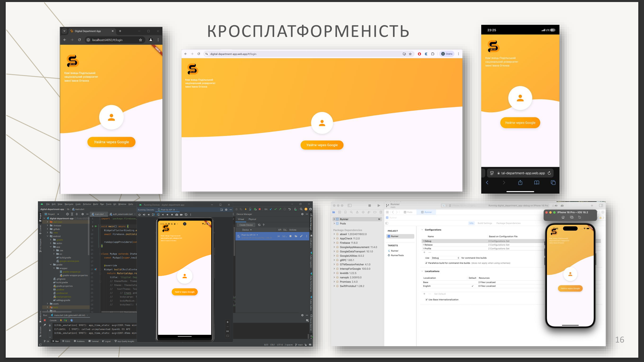Viewport: 644px width, 362px height.
Task: Expand the Firebase 11.6.0 package in Xcode
Action: pos(334,243)
